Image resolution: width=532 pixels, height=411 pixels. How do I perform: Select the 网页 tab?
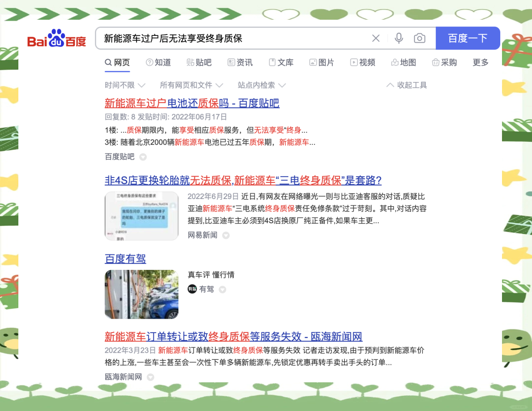(117, 62)
